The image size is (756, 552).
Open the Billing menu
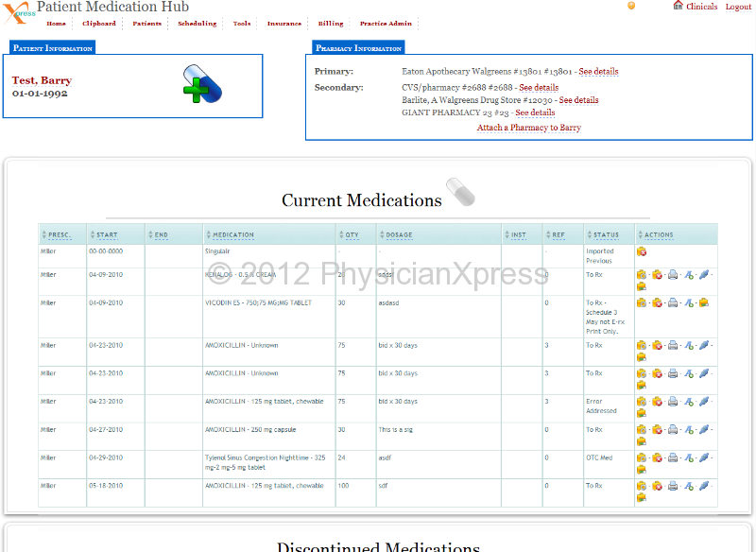[331, 24]
